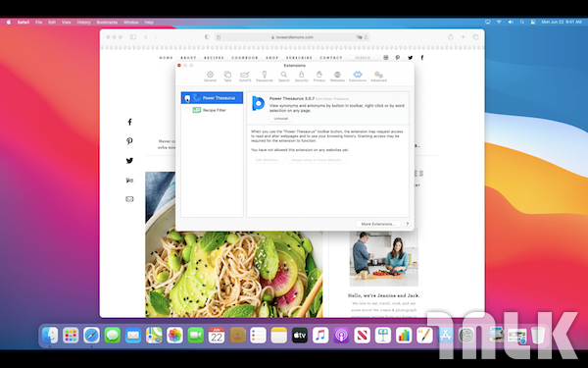Click the Extensions preferences tab
This screenshot has height=368, width=588.
tap(358, 77)
